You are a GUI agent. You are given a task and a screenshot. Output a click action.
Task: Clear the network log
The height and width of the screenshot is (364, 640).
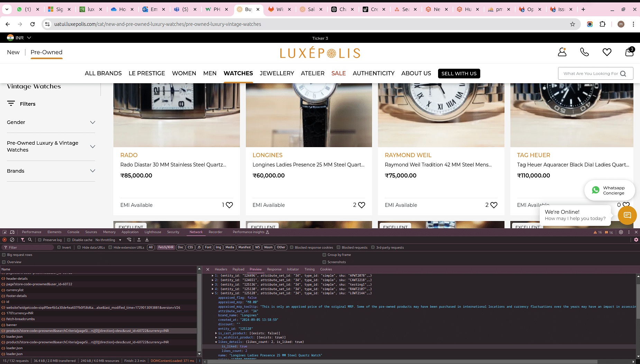pos(12,240)
